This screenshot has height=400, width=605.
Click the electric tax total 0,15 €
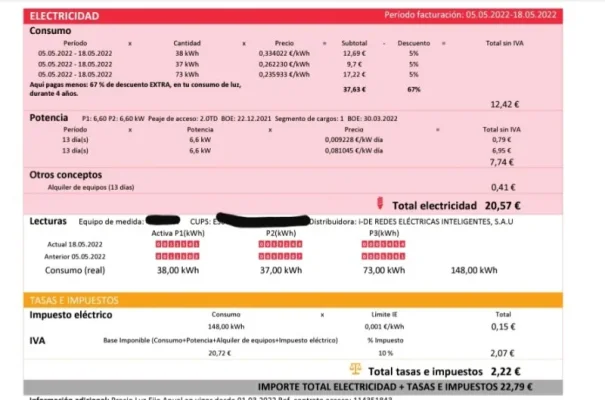[x=503, y=327]
